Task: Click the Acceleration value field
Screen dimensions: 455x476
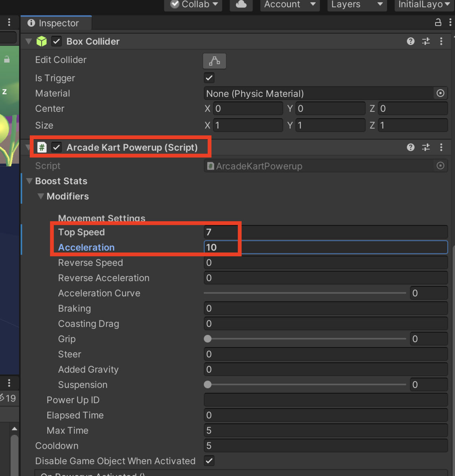Action: click(x=326, y=247)
